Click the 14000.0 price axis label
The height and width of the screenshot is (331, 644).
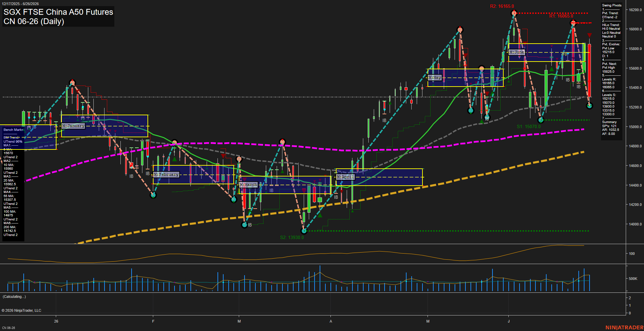tap(635, 224)
